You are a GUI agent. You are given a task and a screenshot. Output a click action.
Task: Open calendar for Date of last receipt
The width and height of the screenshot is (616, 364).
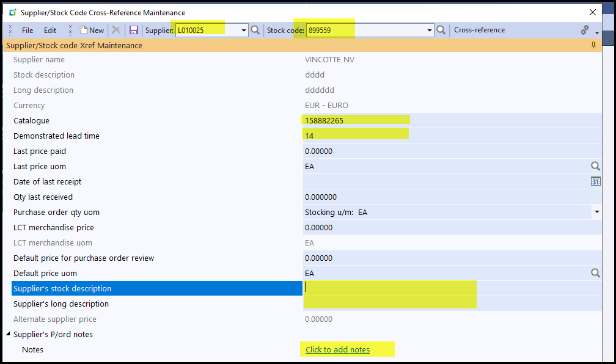[595, 181]
